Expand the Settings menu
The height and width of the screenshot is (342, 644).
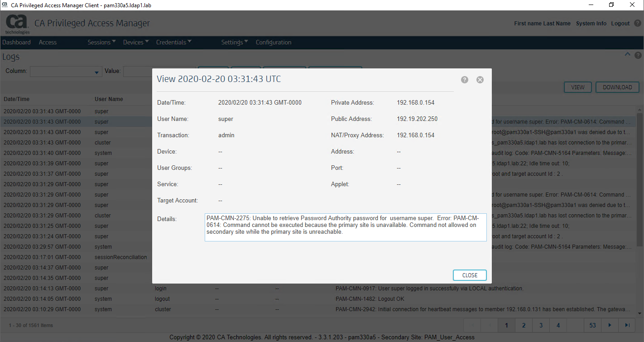coord(235,42)
